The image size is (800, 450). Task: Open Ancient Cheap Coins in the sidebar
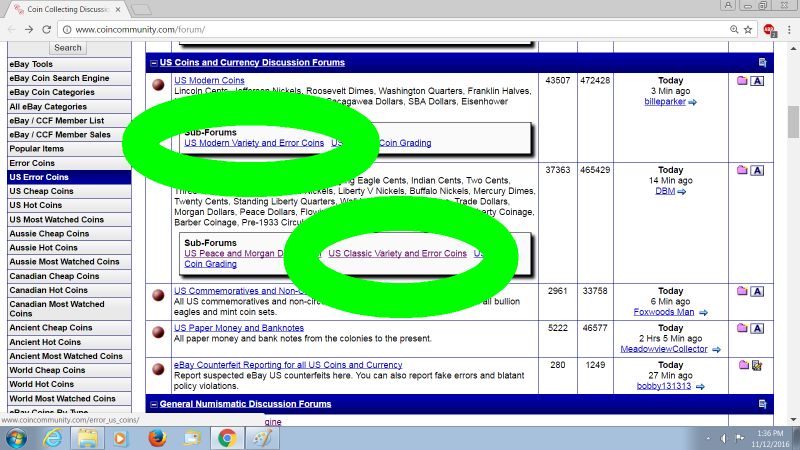coord(69,328)
